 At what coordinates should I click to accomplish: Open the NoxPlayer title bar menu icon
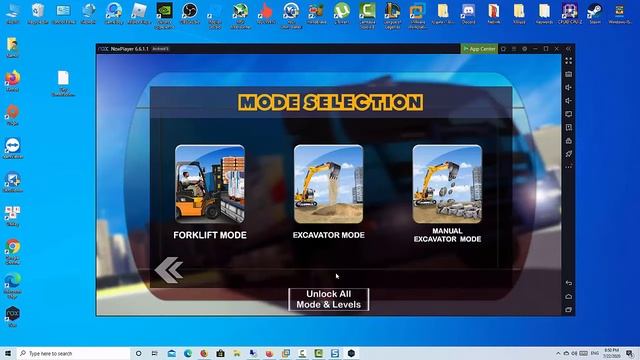[514, 49]
